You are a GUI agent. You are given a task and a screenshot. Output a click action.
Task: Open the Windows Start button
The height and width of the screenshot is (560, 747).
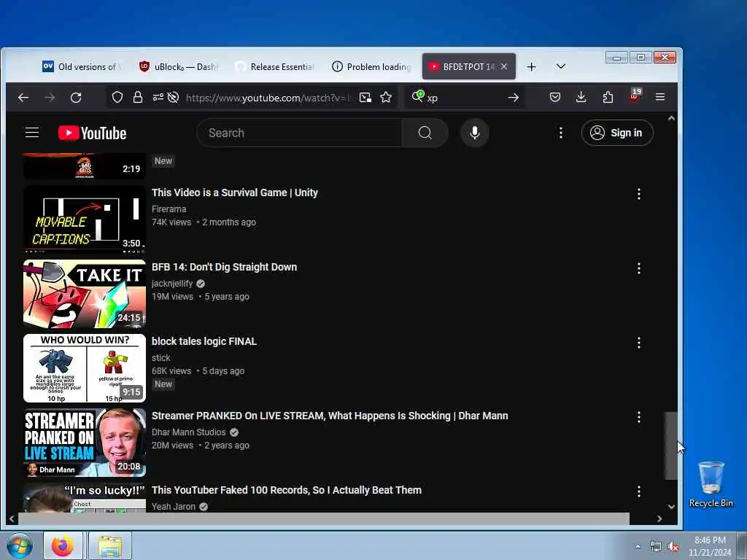pos(20,545)
